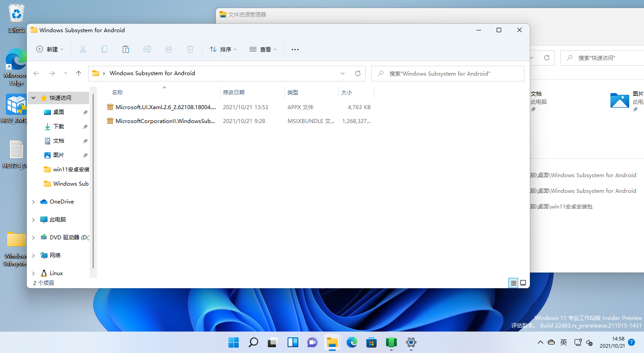Open the 新建 (New) menu

click(x=50, y=49)
